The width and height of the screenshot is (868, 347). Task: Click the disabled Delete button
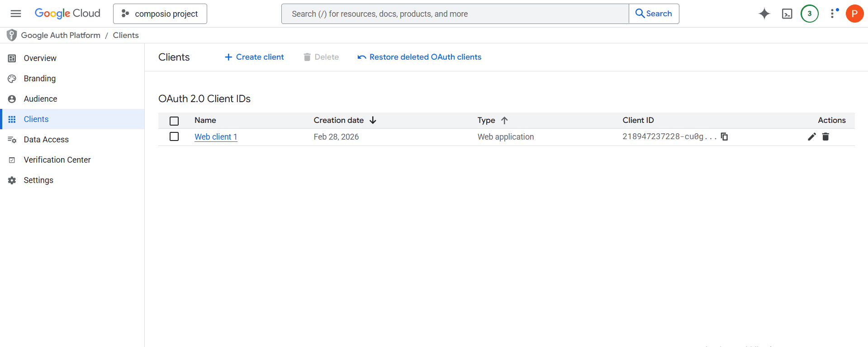coord(321,57)
